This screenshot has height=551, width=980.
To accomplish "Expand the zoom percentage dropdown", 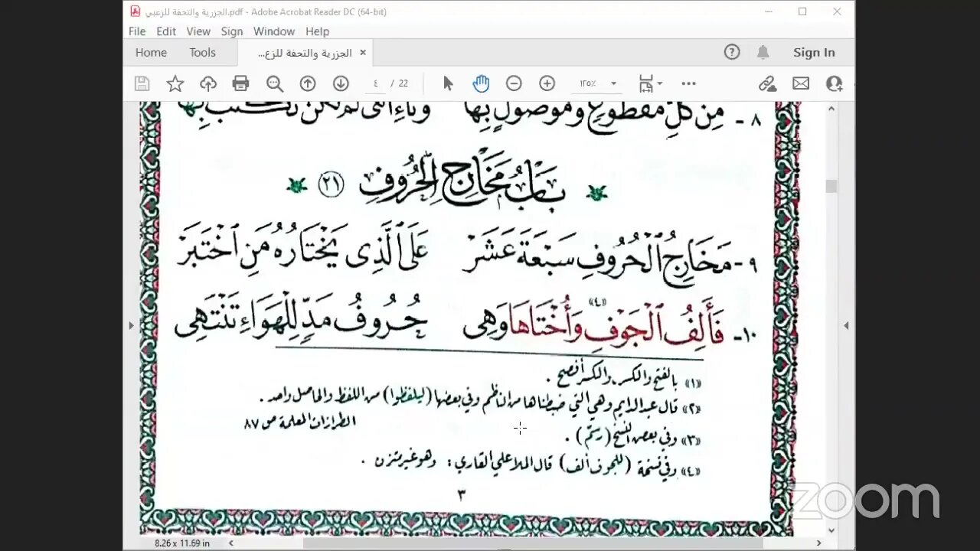I will pyautogui.click(x=613, y=83).
